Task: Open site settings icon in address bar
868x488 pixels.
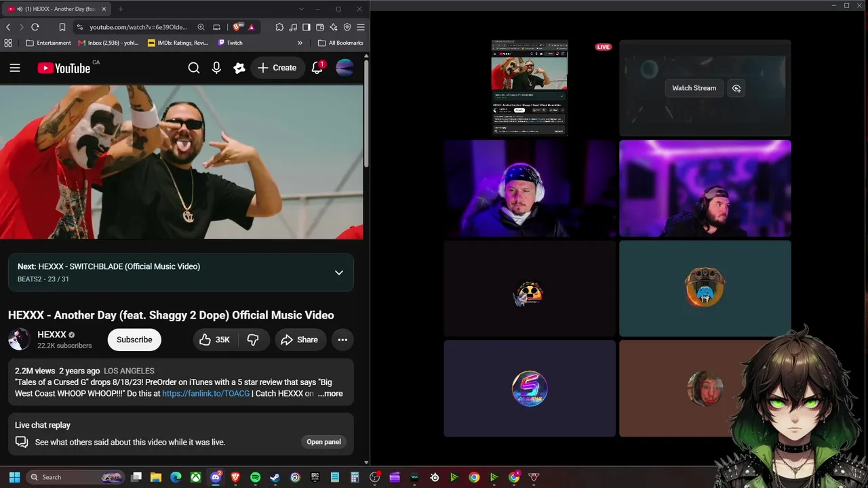Action: tap(80, 27)
